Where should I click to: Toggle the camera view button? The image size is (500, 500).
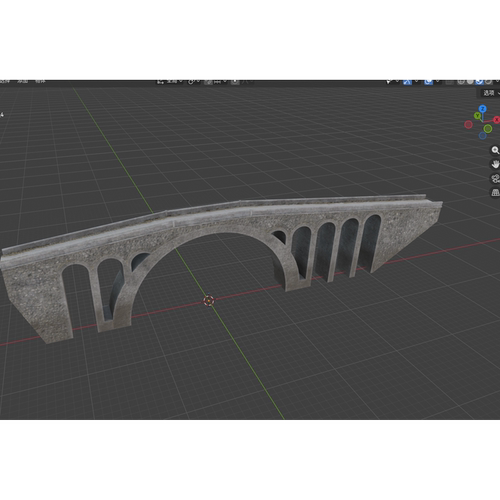click(x=495, y=178)
